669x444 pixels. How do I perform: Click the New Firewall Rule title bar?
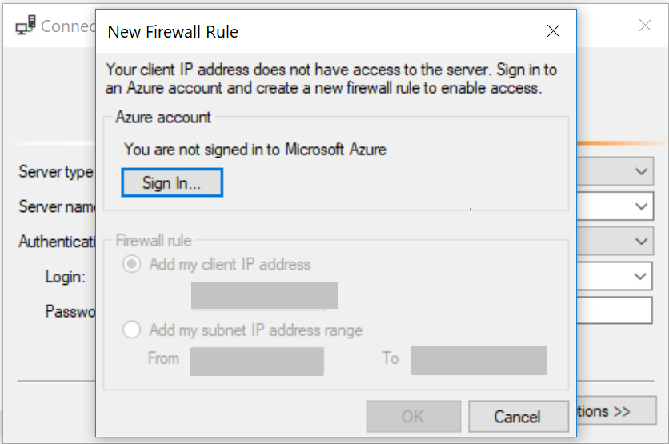300,32
